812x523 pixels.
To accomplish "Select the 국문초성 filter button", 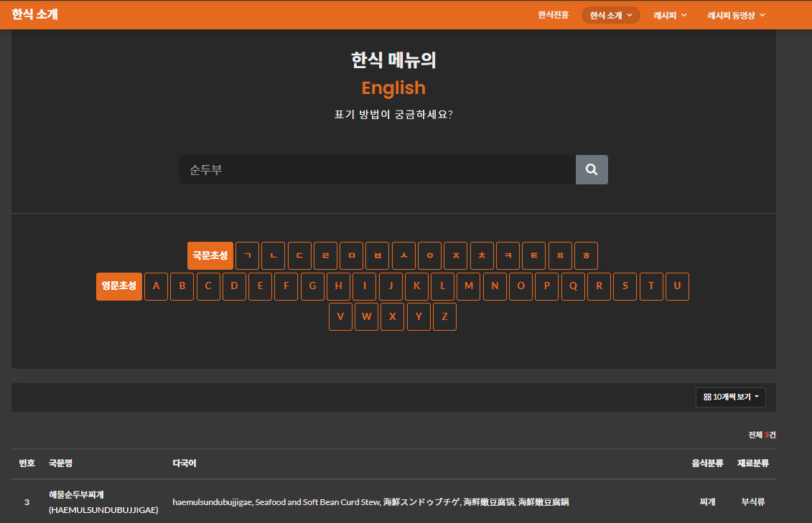I will click(210, 255).
